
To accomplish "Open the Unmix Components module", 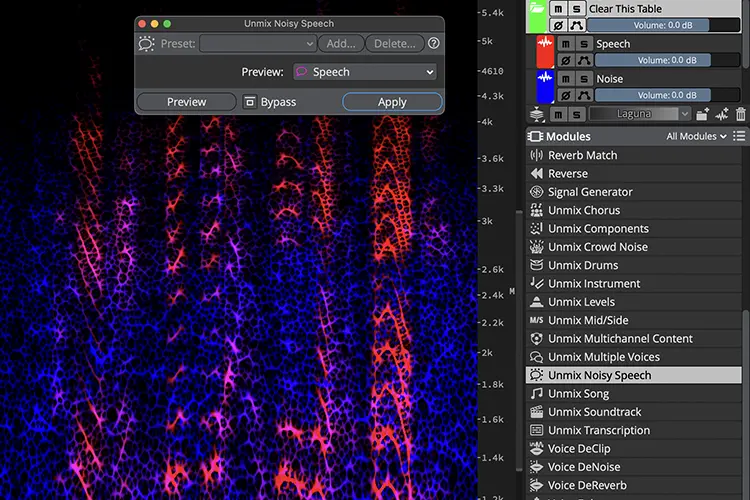I will click(634, 229).
